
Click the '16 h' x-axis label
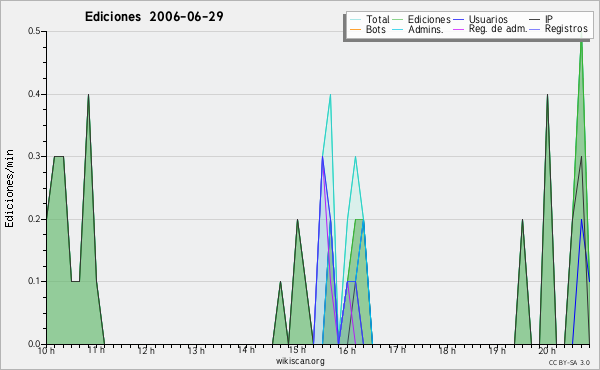click(x=347, y=350)
